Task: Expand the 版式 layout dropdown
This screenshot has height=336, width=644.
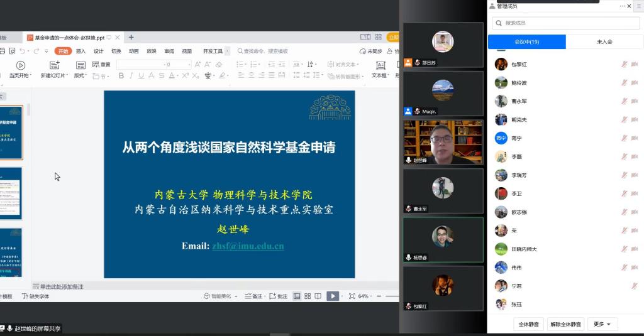Action: coord(80,75)
